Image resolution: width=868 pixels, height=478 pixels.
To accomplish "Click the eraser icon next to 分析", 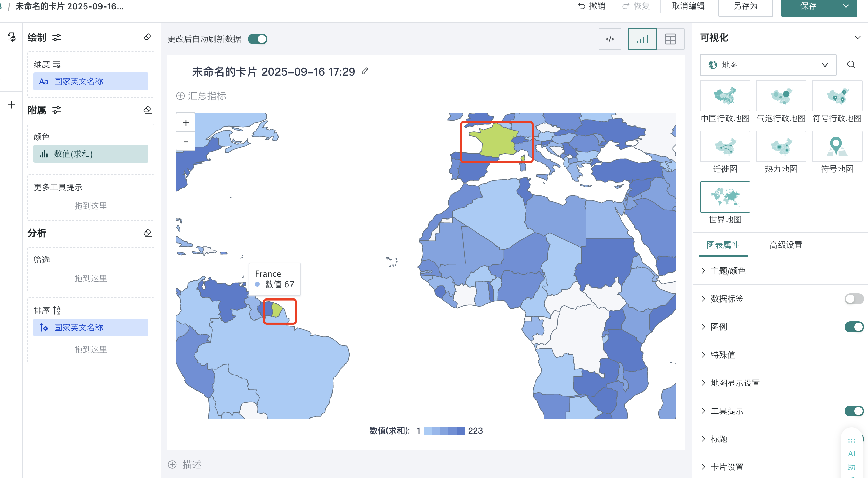I will (x=147, y=233).
